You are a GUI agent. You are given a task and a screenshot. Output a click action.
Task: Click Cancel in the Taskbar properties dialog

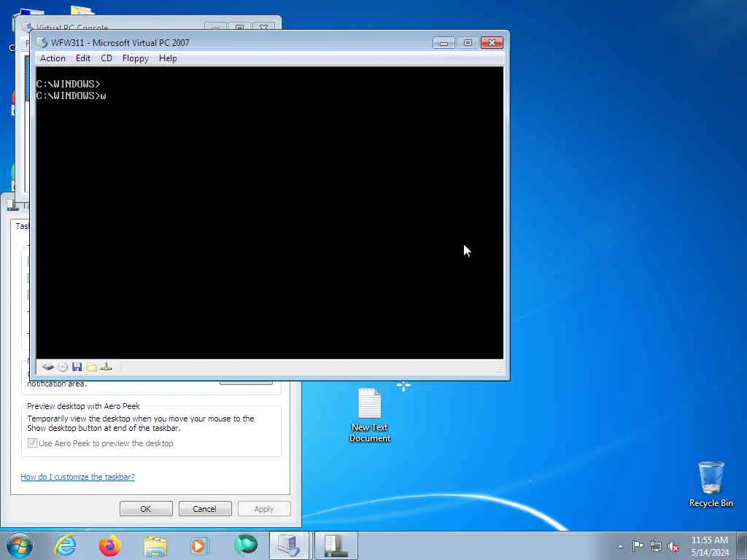coord(205,508)
